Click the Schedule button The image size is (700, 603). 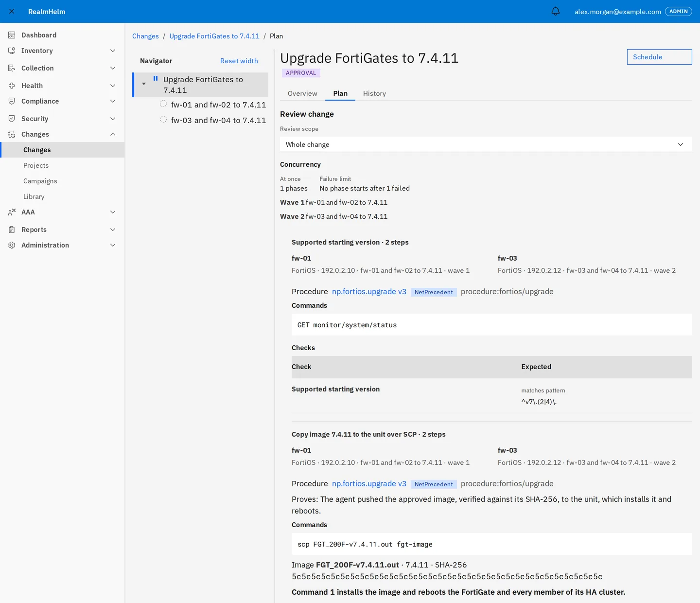(659, 57)
